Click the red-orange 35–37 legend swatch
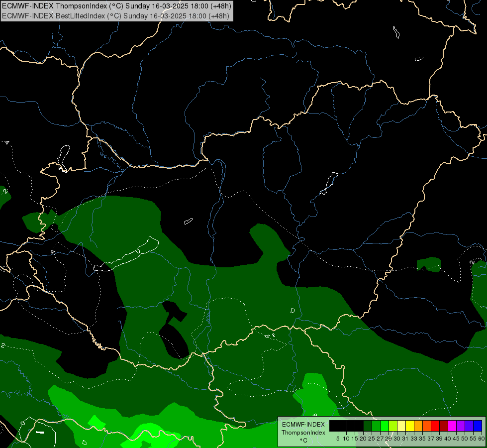The height and width of the screenshot is (448, 487). tap(427, 426)
